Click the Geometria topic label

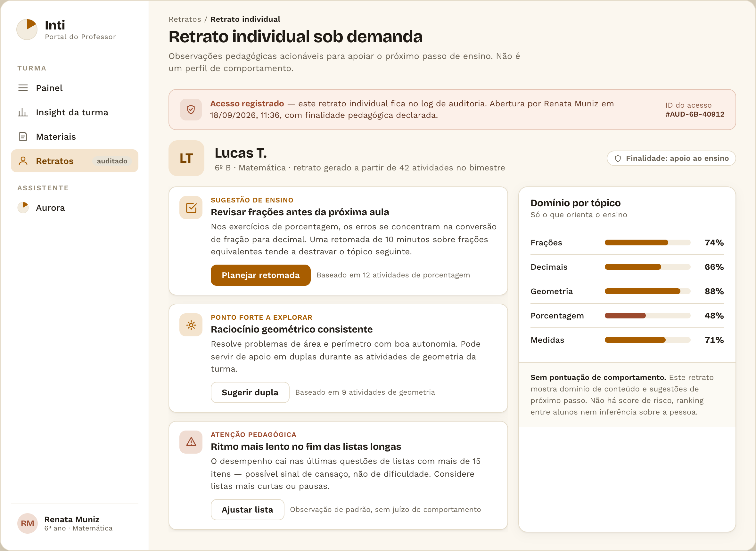552,291
